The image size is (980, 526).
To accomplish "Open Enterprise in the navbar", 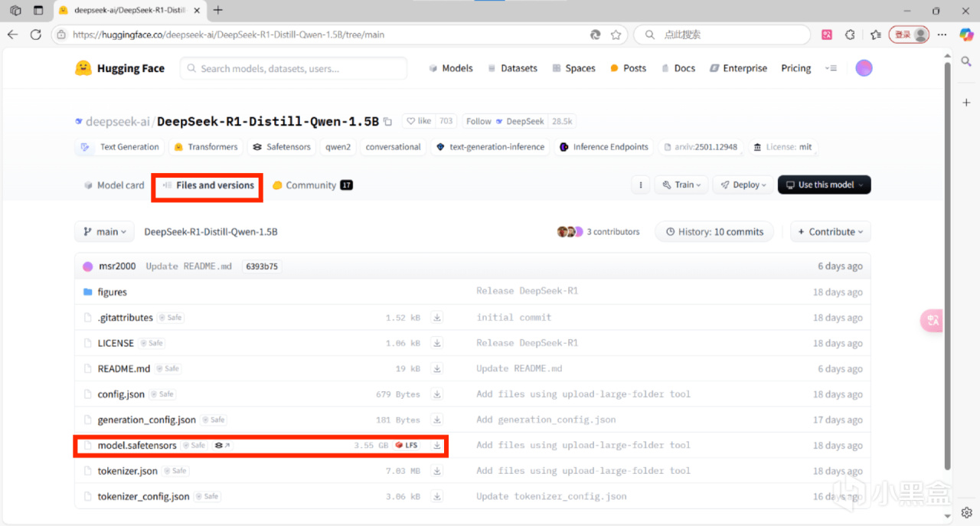I will [738, 68].
